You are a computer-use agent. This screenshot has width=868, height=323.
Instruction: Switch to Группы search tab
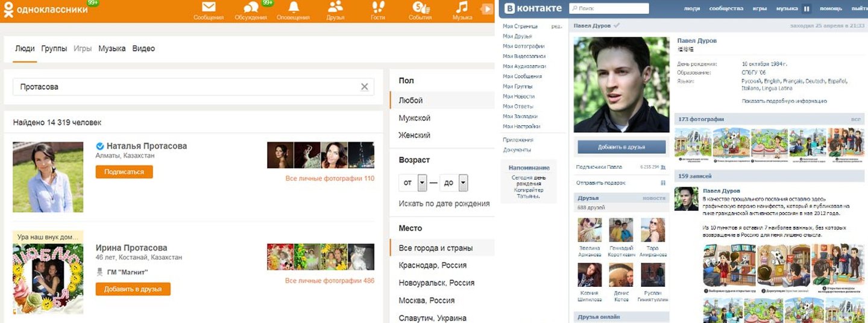(x=54, y=49)
